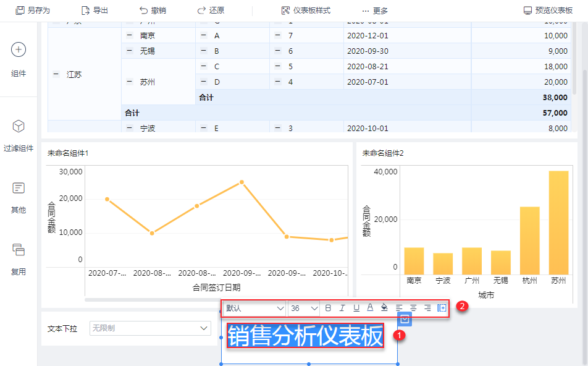Click the insert field icon in text toolbar
This screenshot has width=588, height=366.
[442, 308]
